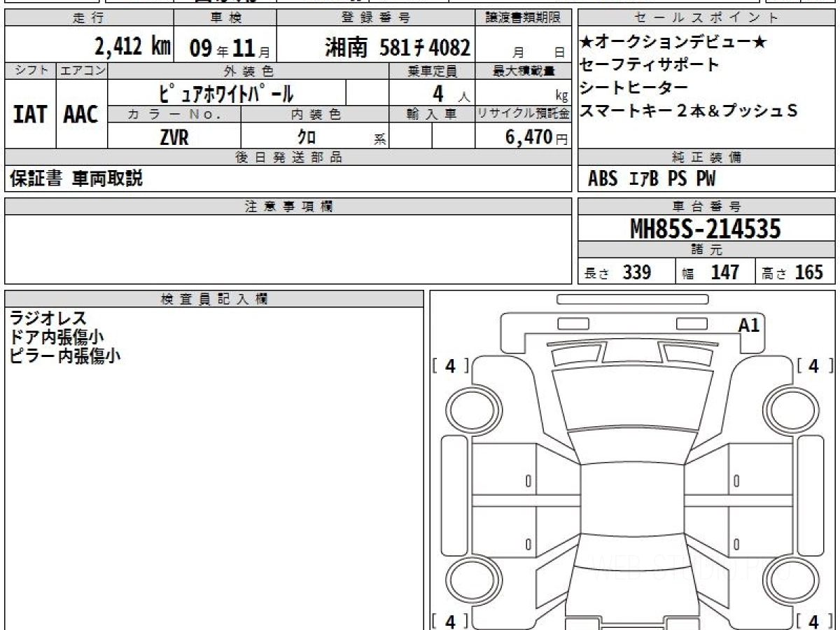Click the 諸元 header
Viewport: 840px width, 630px height.
coord(707,250)
